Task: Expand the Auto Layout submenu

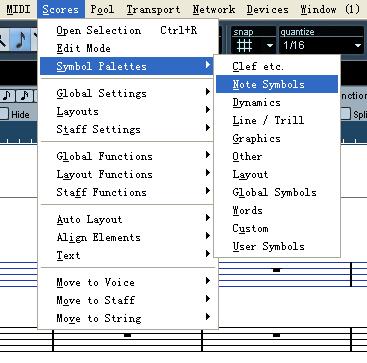Action: pyautogui.click(x=128, y=219)
